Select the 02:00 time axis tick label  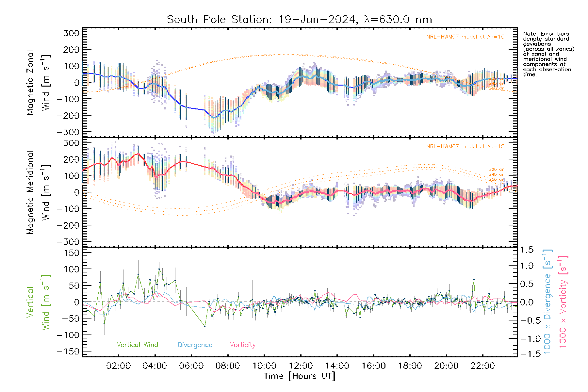click(x=118, y=366)
